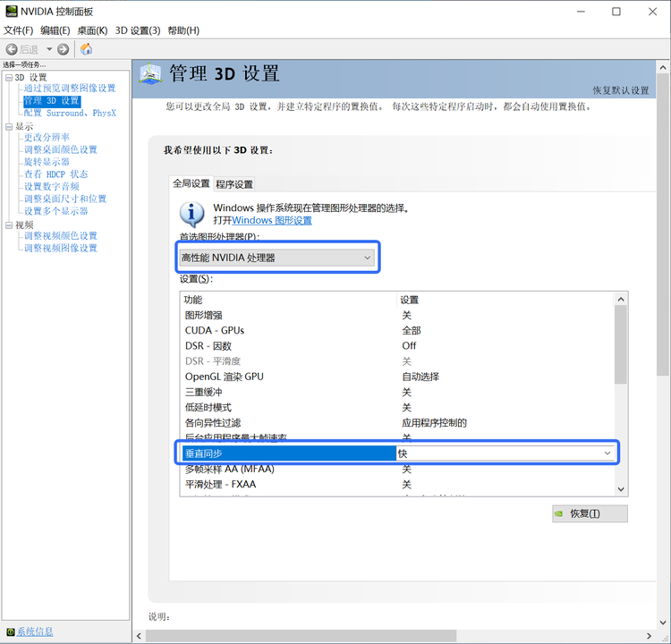Open the 帮助(H) menu
The image size is (671, 644).
pyautogui.click(x=183, y=30)
